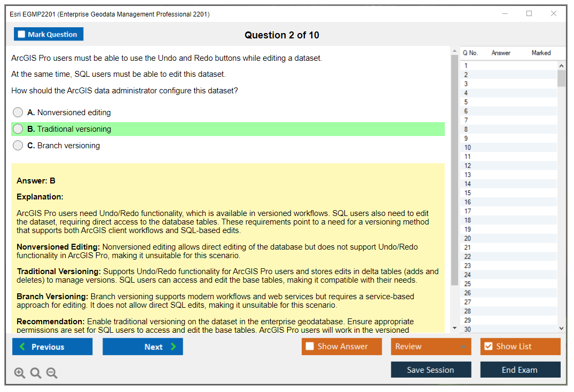
Task: Click the Answer column header
Action: 501,53
